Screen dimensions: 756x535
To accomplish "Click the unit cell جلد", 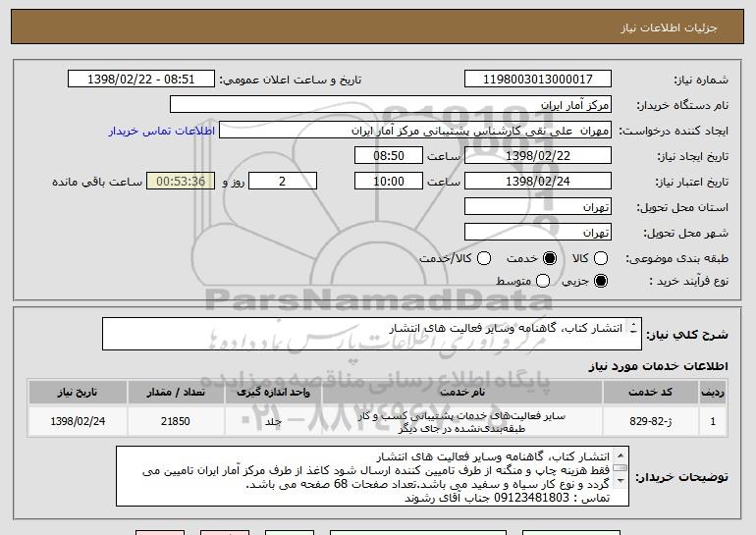I will pyautogui.click(x=273, y=421).
